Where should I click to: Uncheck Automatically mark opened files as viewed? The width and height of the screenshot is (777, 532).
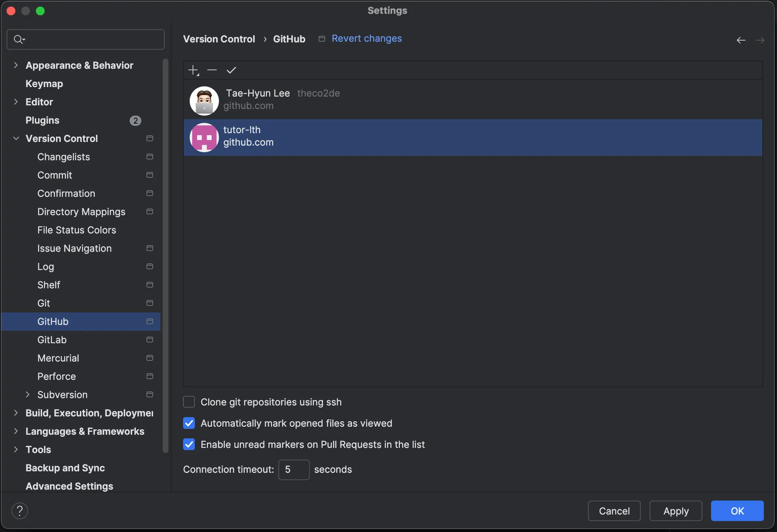[x=189, y=423]
